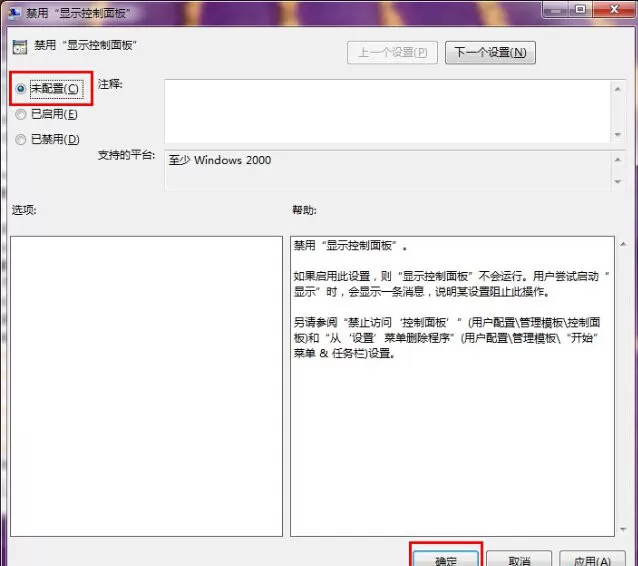
Task: Click the 上一个设置(P) button
Action: [392, 52]
